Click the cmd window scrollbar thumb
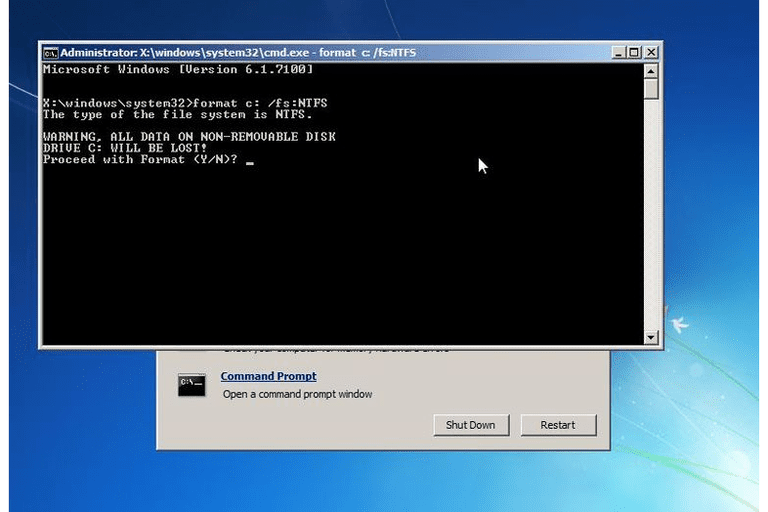 click(650, 90)
